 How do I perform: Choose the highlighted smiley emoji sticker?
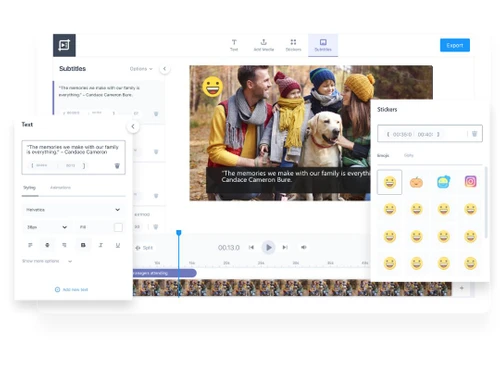[x=389, y=182]
